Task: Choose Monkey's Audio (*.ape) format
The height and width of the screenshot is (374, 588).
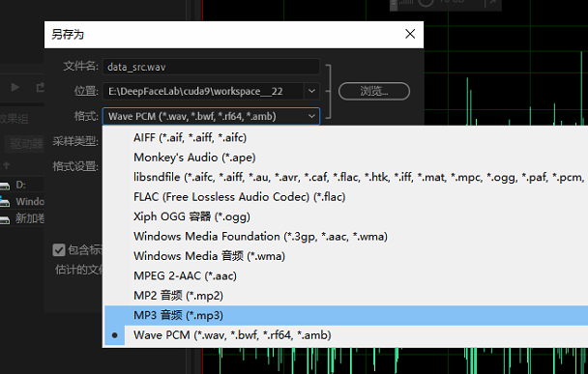Action: coord(346,158)
